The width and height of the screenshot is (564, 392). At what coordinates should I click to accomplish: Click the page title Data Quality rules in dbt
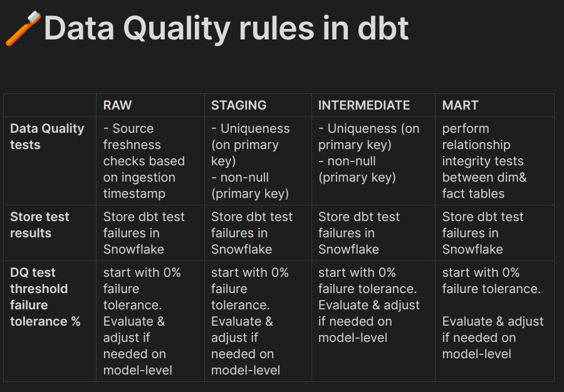[x=226, y=28]
